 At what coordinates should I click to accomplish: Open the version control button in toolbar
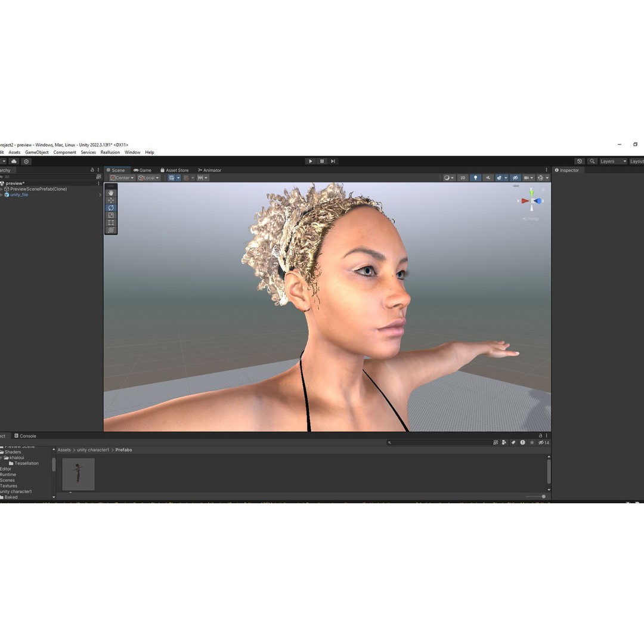[x=26, y=162]
